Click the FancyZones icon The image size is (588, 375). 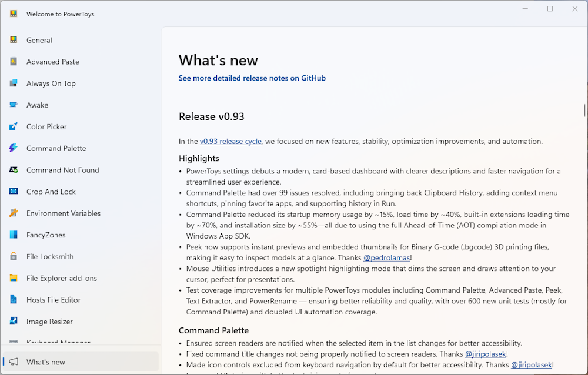coord(14,235)
